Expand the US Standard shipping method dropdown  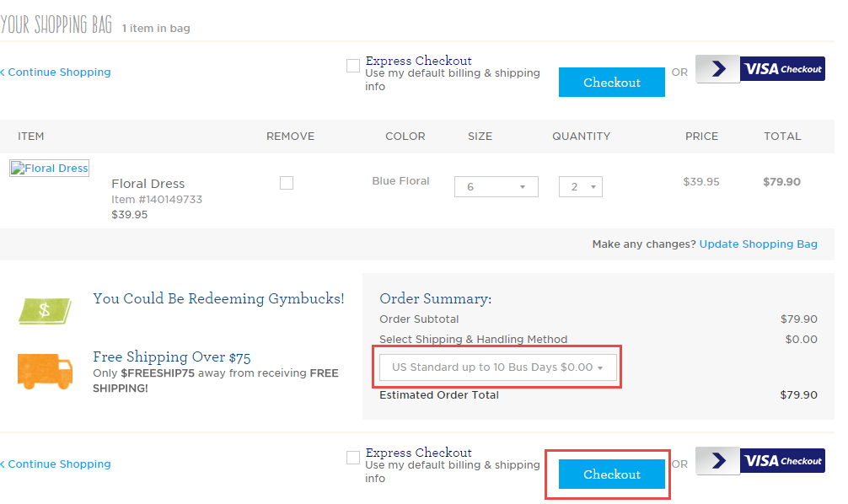(497, 367)
